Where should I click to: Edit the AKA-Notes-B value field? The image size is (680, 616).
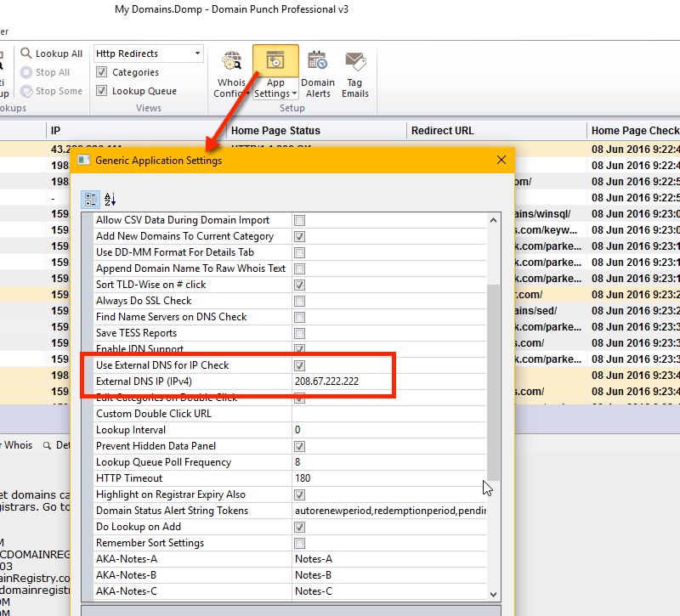(x=389, y=575)
